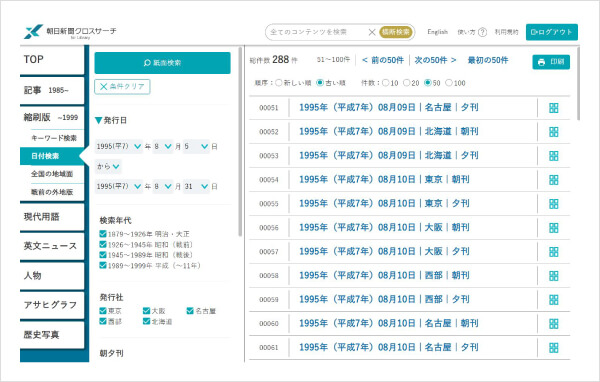Open the から range dropdown
Screen dimensions: 600x382
[108, 167]
